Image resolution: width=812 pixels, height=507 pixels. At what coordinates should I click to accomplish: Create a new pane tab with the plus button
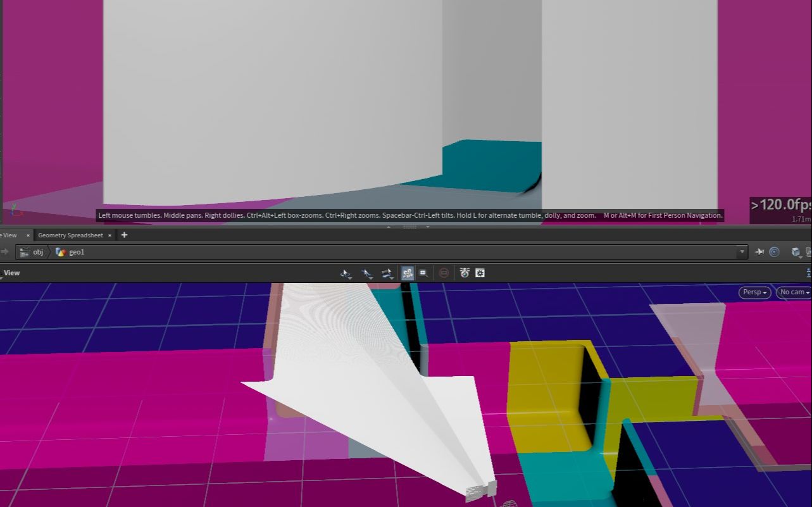(124, 235)
